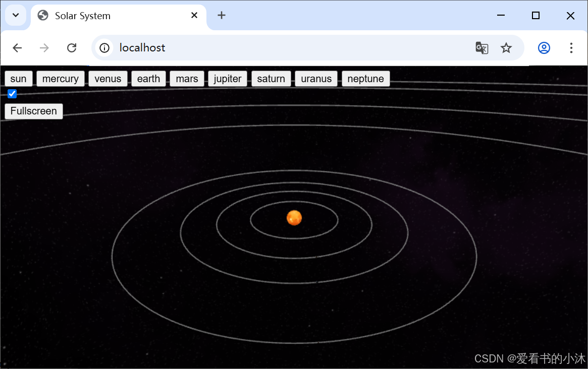The width and height of the screenshot is (588, 369).
Task: Choose the uranus button
Action: coord(316,79)
